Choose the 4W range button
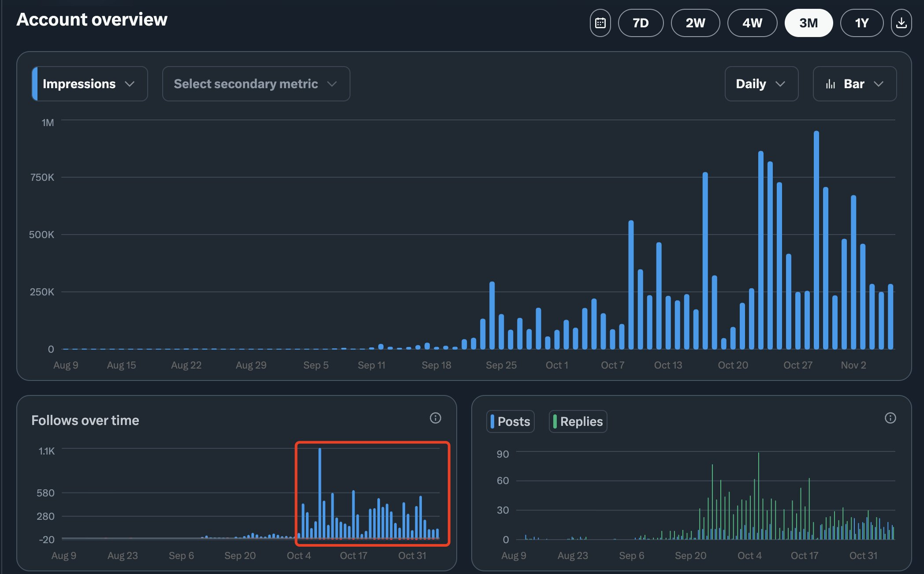This screenshot has width=924, height=574. tap(752, 23)
